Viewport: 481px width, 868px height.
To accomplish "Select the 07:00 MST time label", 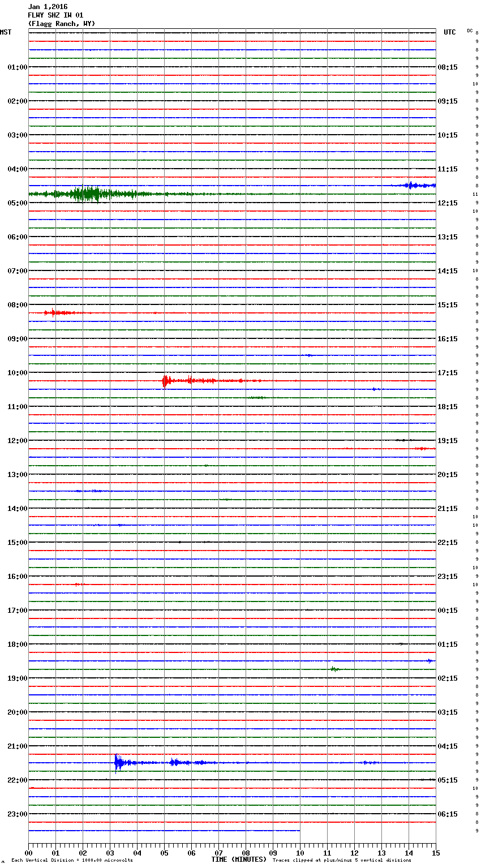I will tap(18, 271).
